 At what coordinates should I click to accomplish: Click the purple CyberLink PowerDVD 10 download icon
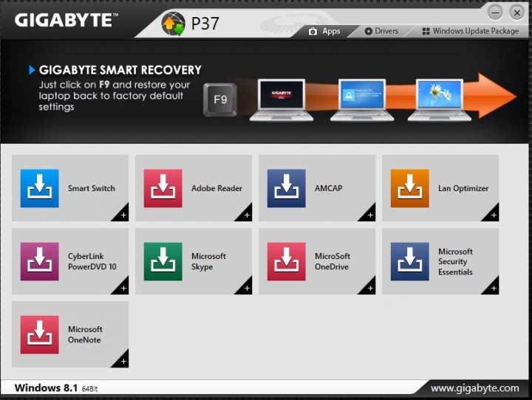coord(40,261)
